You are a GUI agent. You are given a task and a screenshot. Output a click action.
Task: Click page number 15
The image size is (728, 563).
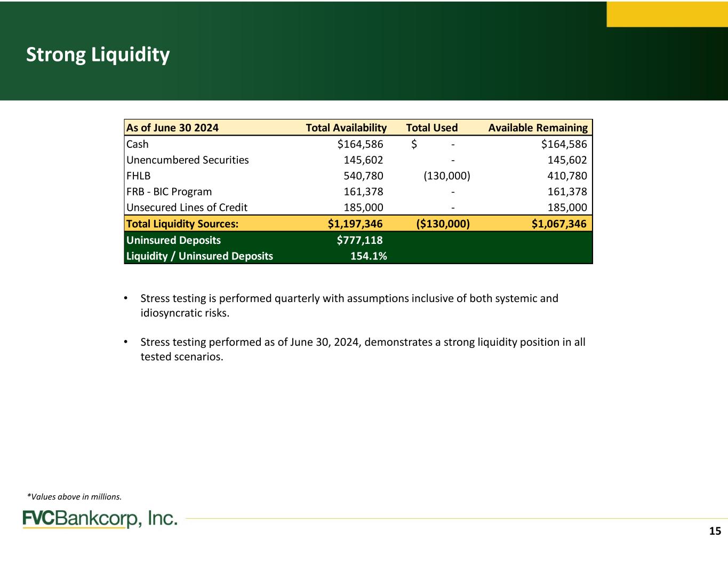[x=715, y=531]
